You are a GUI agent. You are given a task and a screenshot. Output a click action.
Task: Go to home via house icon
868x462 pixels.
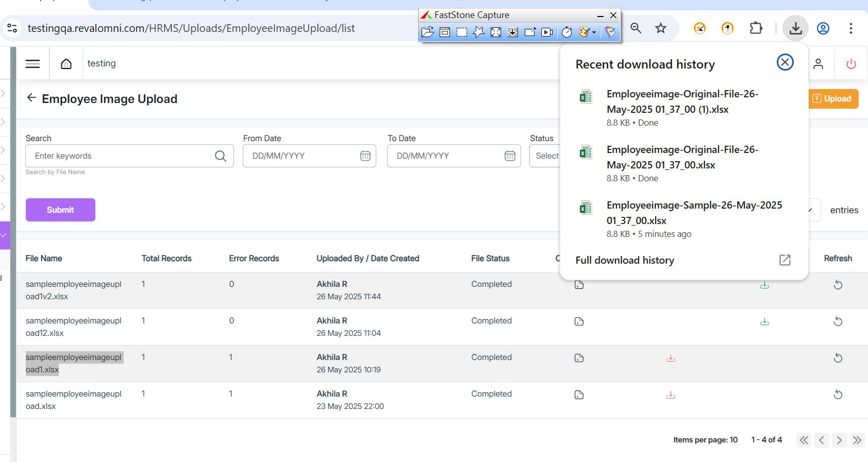pos(66,64)
